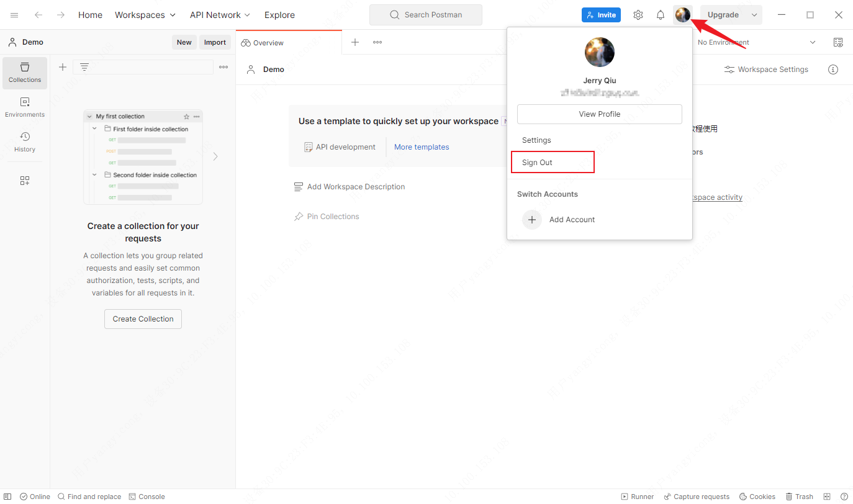Screen dimensions: 853x504
Task: Open the settings gear icon
Action: point(638,15)
